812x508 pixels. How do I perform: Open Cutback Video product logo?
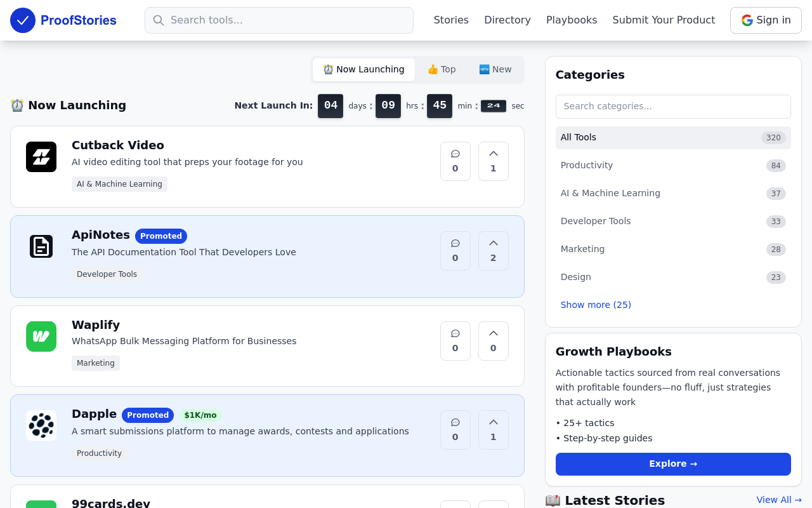(x=41, y=157)
